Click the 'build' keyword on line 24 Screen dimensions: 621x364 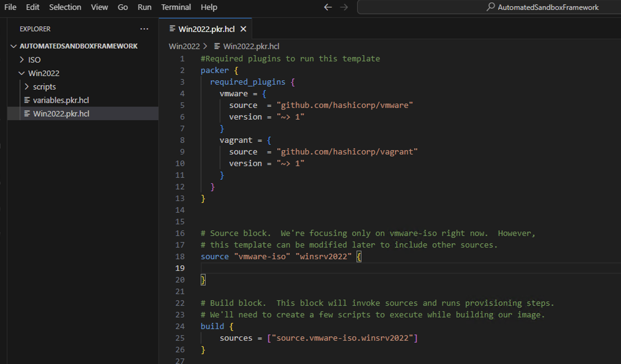tap(212, 326)
